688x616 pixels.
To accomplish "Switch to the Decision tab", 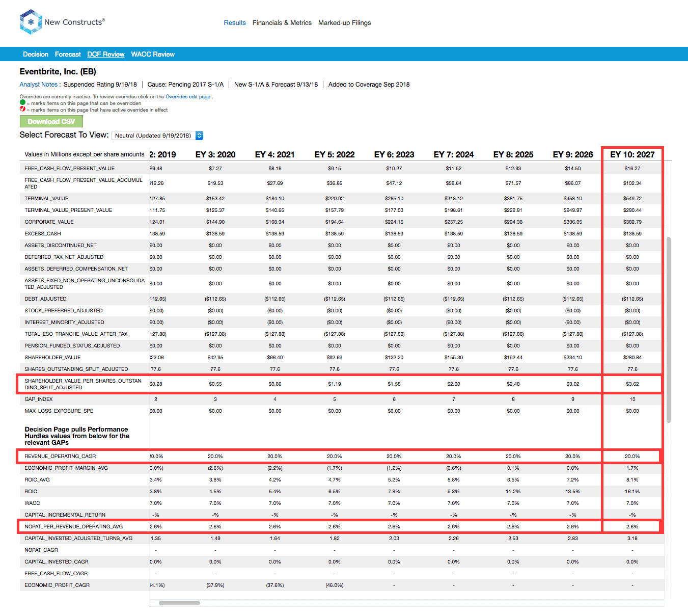I will pyautogui.click(x=36, y=55).
